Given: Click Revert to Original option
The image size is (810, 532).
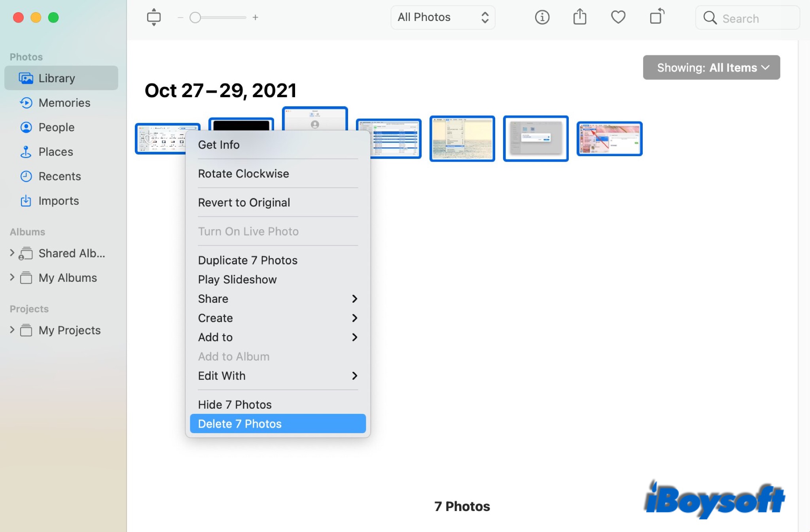Looking at the screenshot, I should coord(244,202).
